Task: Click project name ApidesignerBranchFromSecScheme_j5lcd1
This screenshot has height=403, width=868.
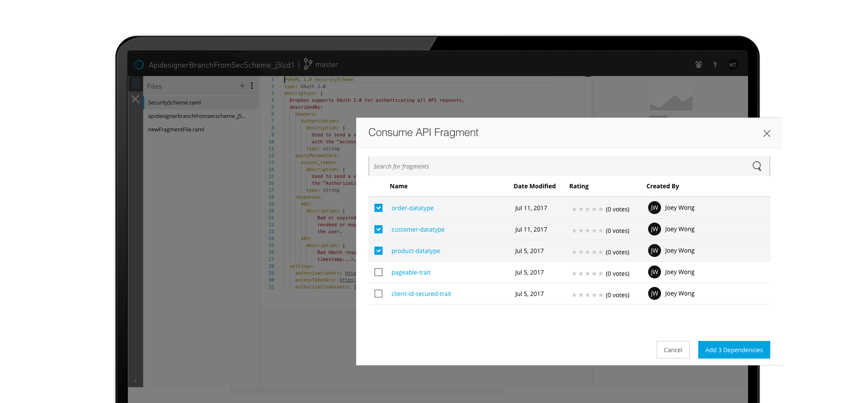Action: (x=221, y=65)
